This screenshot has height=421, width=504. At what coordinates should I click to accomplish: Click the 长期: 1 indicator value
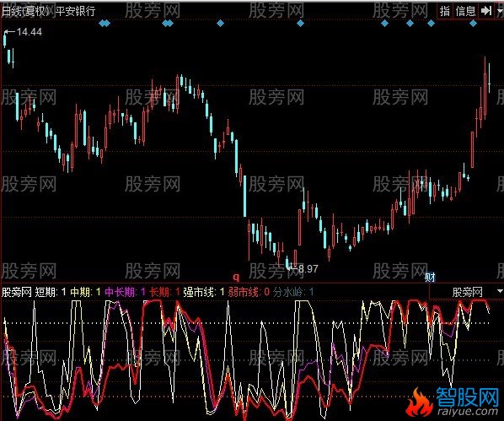pos(164,292)
